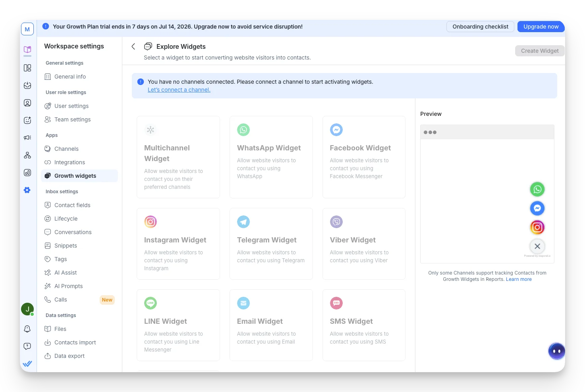The width and height of the screenshot is (585, 392).
Task: Open the inbox messages icon in left rail
Action: tap(27, 85)
